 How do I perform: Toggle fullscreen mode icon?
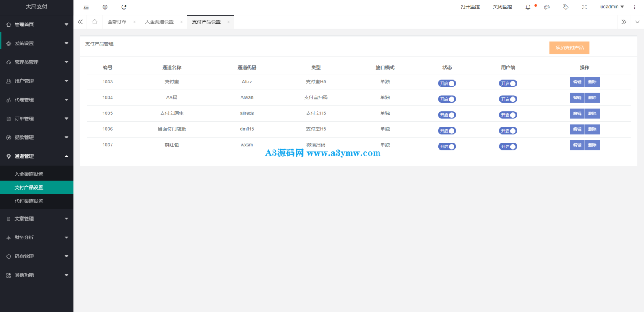(584, 7)
